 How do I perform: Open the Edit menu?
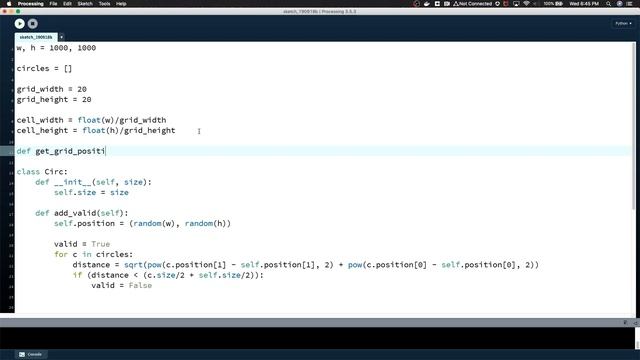point(67,4)
